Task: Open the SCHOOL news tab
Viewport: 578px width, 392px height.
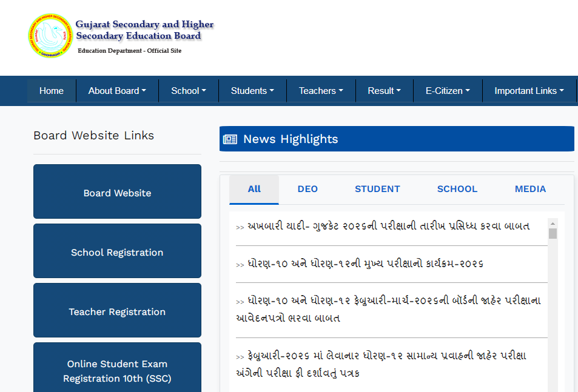Action: 457,188
